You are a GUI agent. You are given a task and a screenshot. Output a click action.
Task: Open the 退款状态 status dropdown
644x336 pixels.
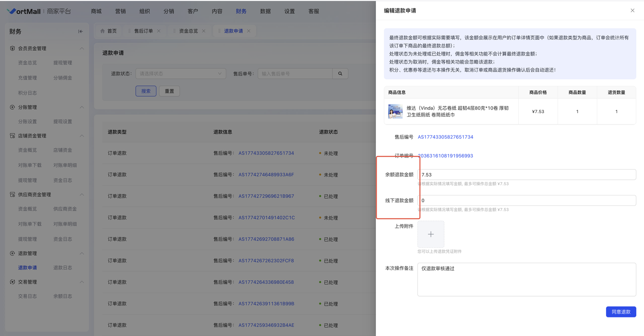(180, 74)
